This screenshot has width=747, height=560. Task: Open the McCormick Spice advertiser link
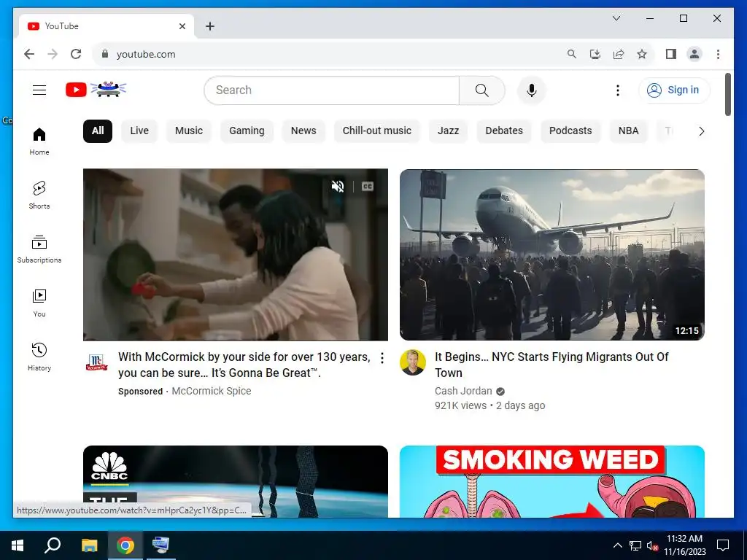click(x=211, y=391)
